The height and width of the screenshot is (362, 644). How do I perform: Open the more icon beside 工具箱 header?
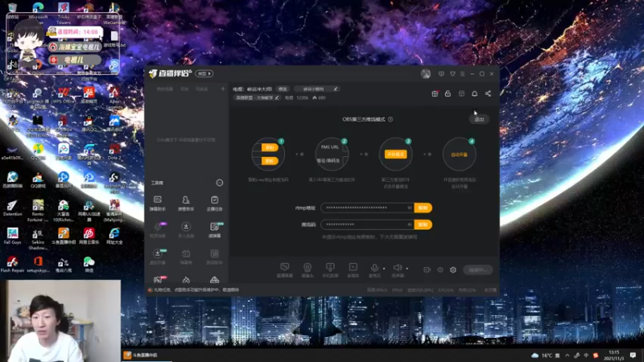point(220,183)
